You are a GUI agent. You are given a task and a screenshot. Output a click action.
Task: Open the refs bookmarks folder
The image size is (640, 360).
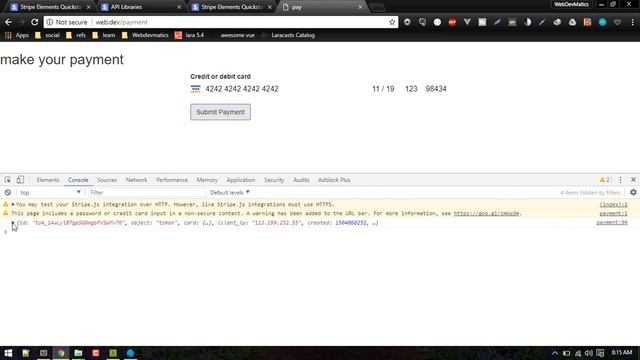coord(76,35)
